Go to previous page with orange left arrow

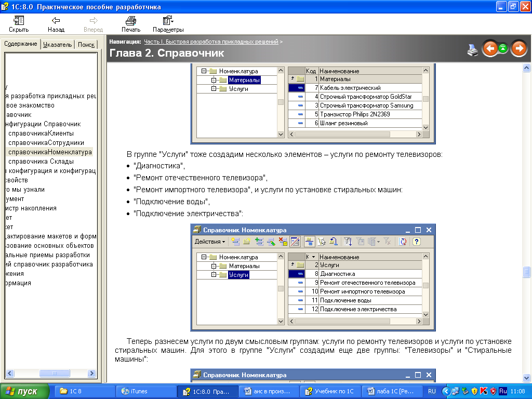(x=490, y=49)
